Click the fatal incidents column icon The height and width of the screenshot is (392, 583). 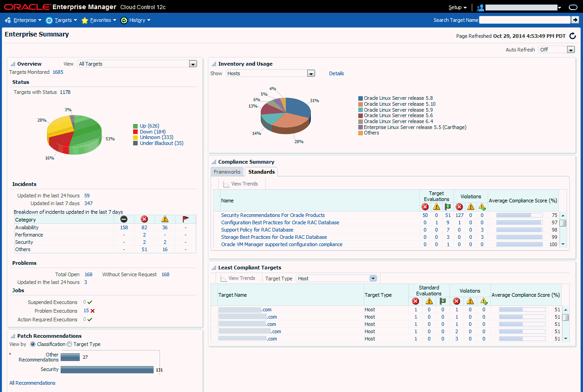pyautogui.click(x=124, y=219)
